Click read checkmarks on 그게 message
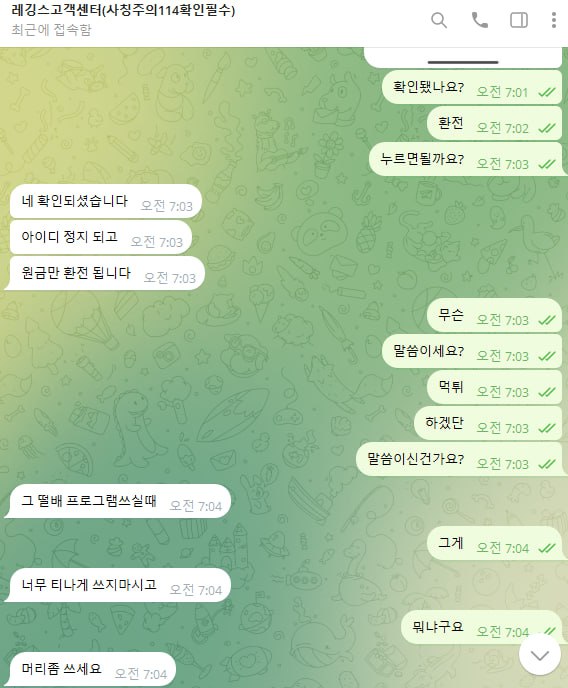Image resolution: width=568 pixels, height=688 pixels. pyautogui.click(x=547, y=548)
